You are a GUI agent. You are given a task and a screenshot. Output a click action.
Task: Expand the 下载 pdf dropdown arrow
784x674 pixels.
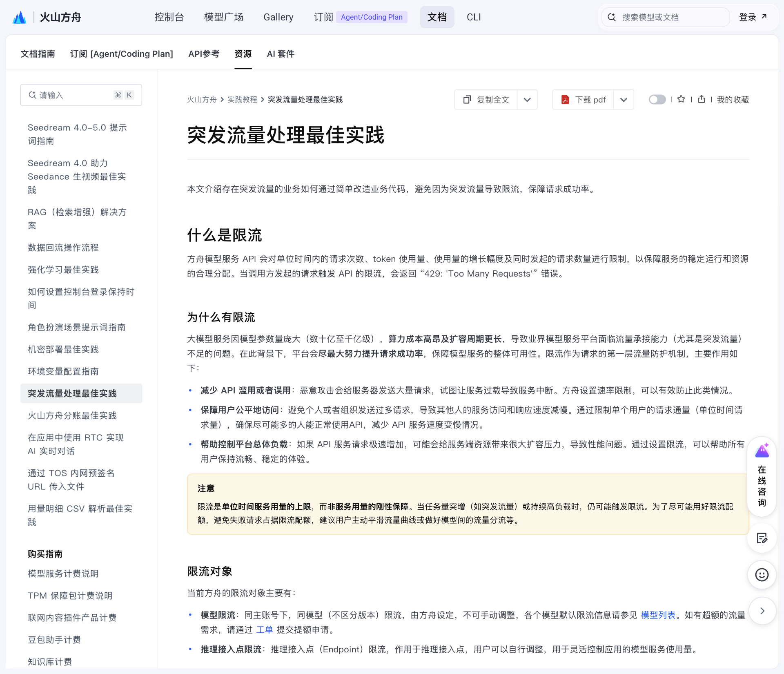point(624,100)
